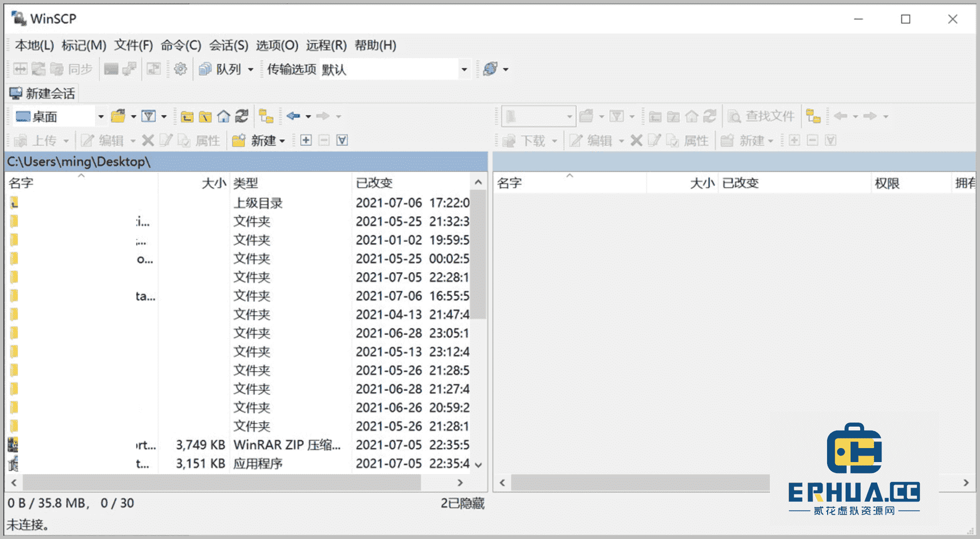This screenshot has width=980, height=539.
Task: Toggle the local directory tree view
Action: tap(266, 116)
